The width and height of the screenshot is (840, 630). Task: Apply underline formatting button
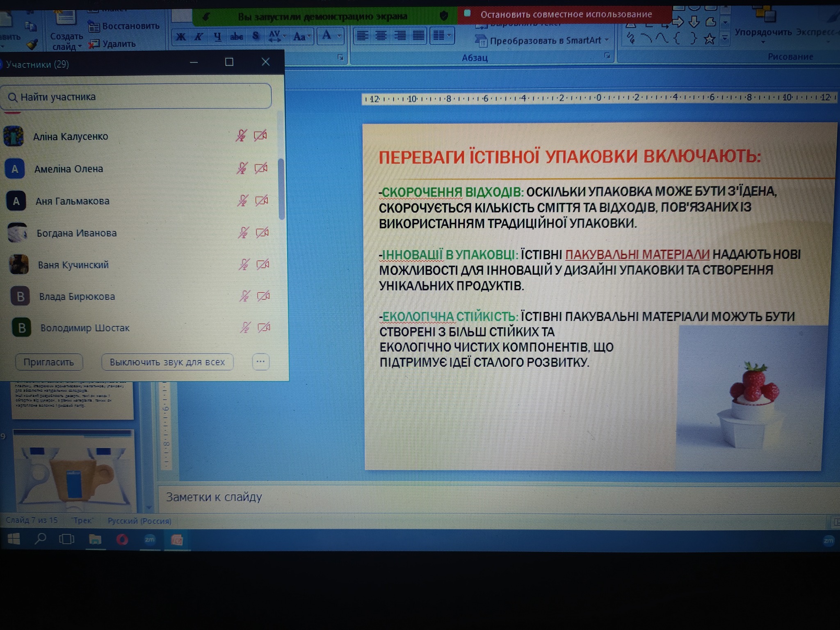[x=217, y=37]
